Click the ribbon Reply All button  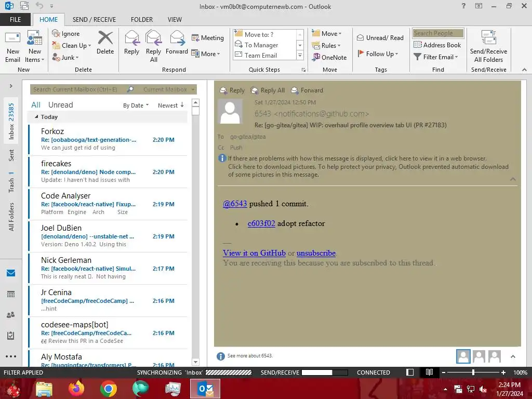coord(153,47)
